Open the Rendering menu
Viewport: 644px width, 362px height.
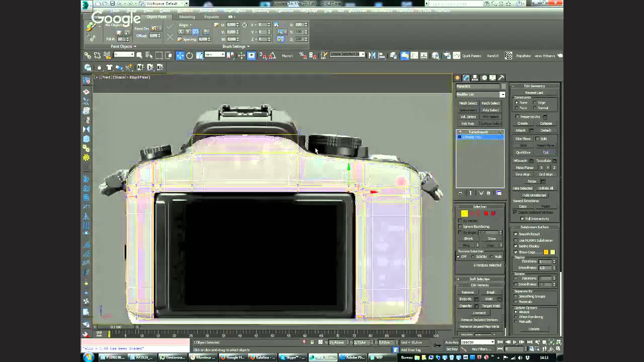pyautogui.click(x=261, y=11)
